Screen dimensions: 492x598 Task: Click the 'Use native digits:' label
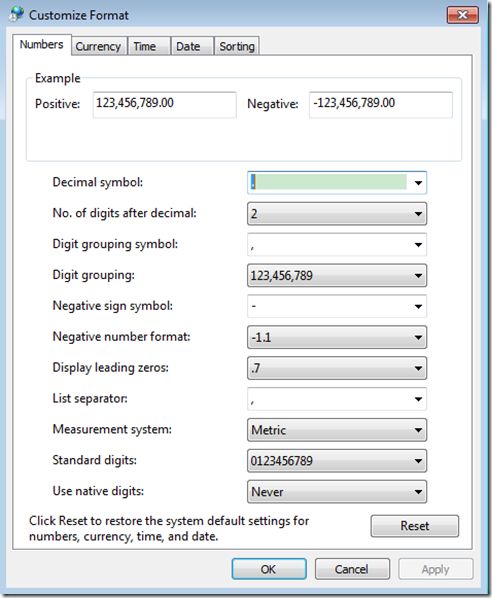click(98, 491)
